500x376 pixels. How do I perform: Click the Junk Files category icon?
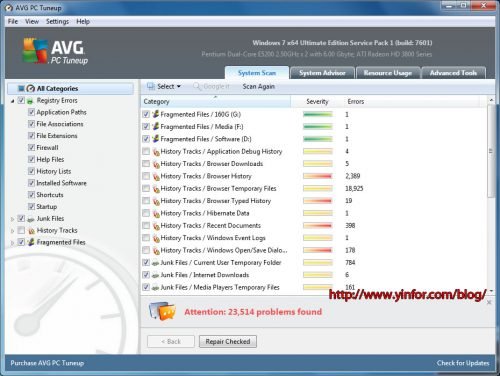click(x=31, y=219)
